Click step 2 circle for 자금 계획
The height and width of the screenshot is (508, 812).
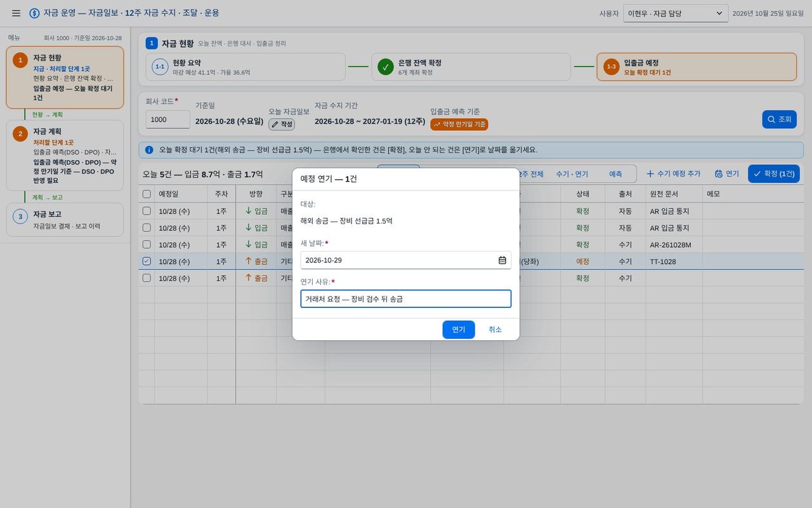20,134
